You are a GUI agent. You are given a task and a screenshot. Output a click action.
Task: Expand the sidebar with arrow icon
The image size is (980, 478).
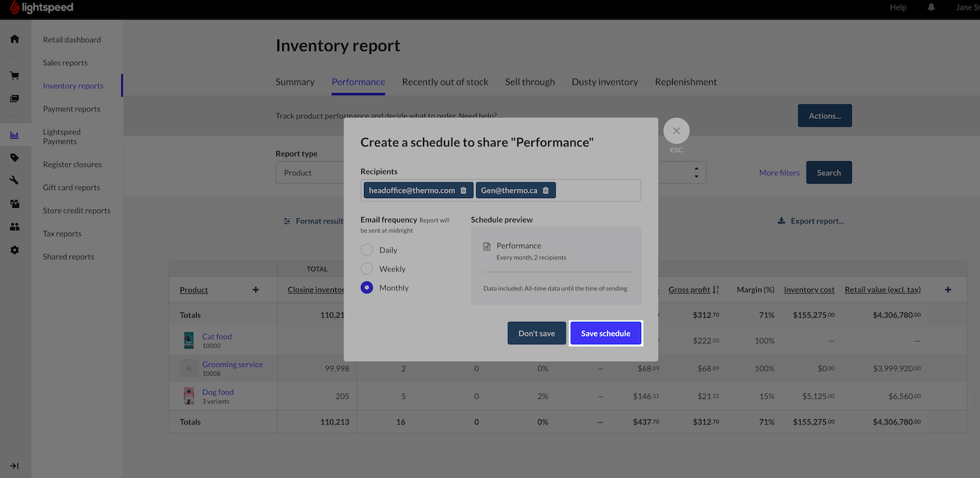coord(15,466)
